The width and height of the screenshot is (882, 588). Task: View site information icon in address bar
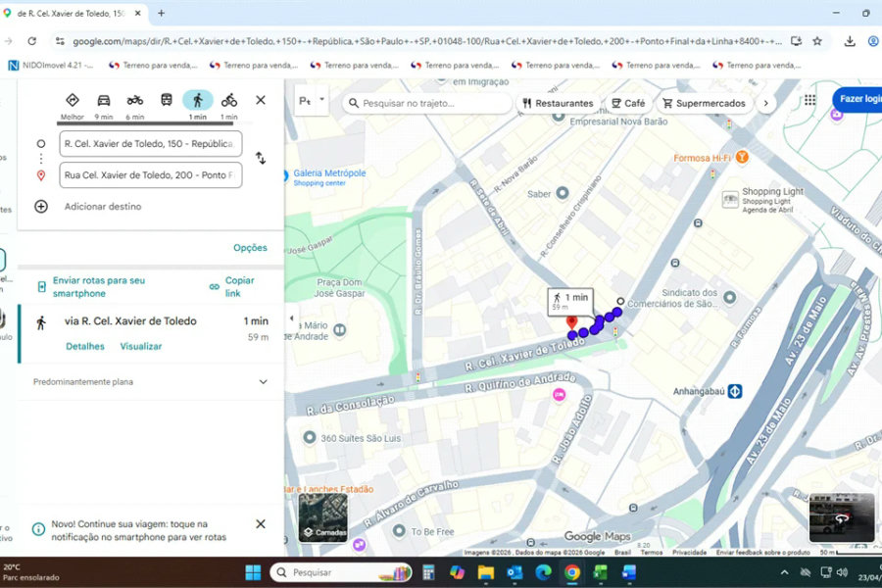60,41
